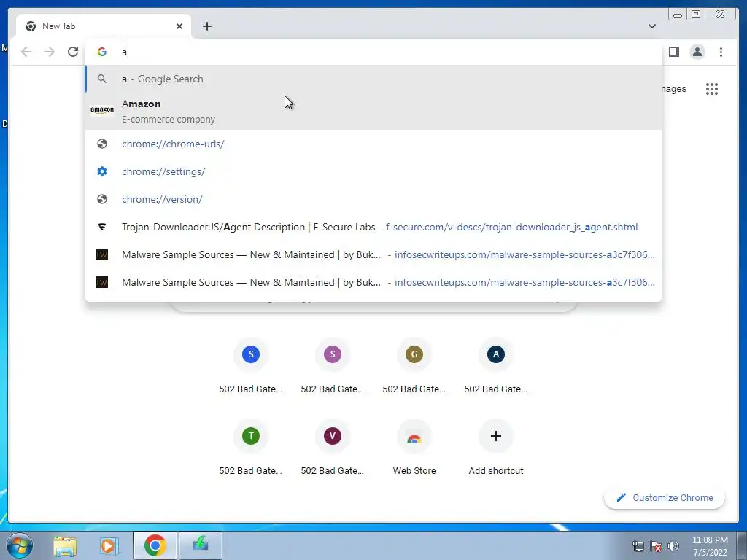The image size is (747, 560).
Task: Click the A shortcut tile
Action: click(x=496, y=354)
